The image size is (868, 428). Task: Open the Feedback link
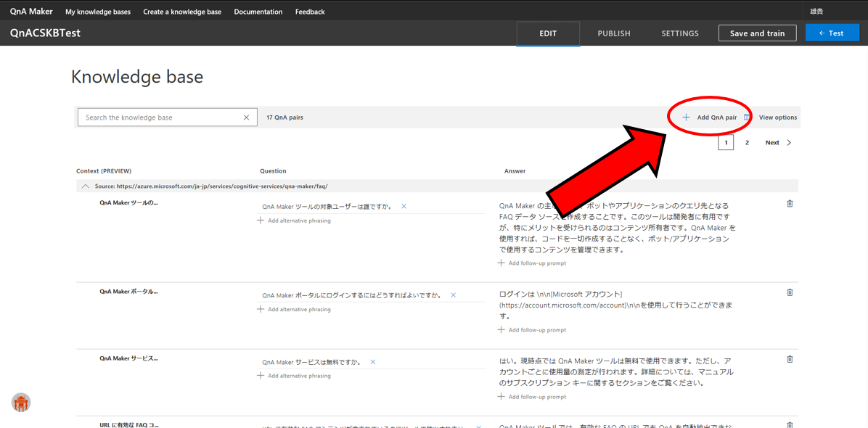(310, 12)
